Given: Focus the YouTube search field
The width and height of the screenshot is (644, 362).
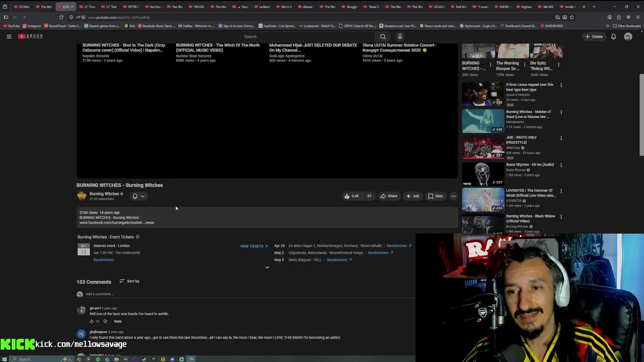Looking at the screenshot, I should 307,36.
